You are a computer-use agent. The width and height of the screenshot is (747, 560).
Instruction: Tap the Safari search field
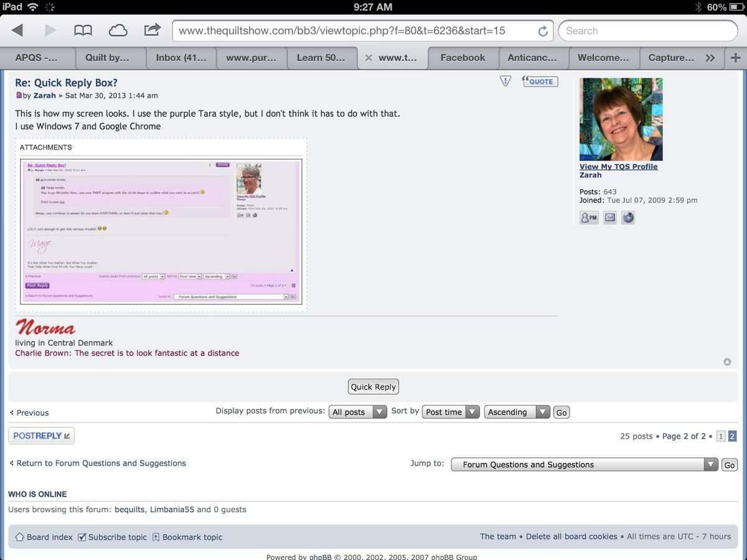tap(647, 30)
